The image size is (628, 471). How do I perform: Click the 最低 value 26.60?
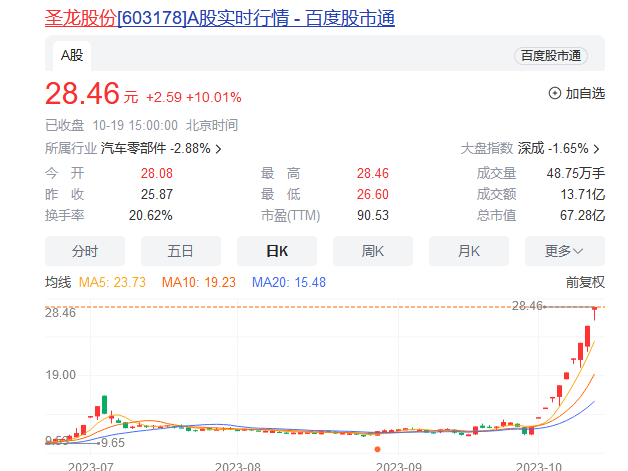coord(372,194)
